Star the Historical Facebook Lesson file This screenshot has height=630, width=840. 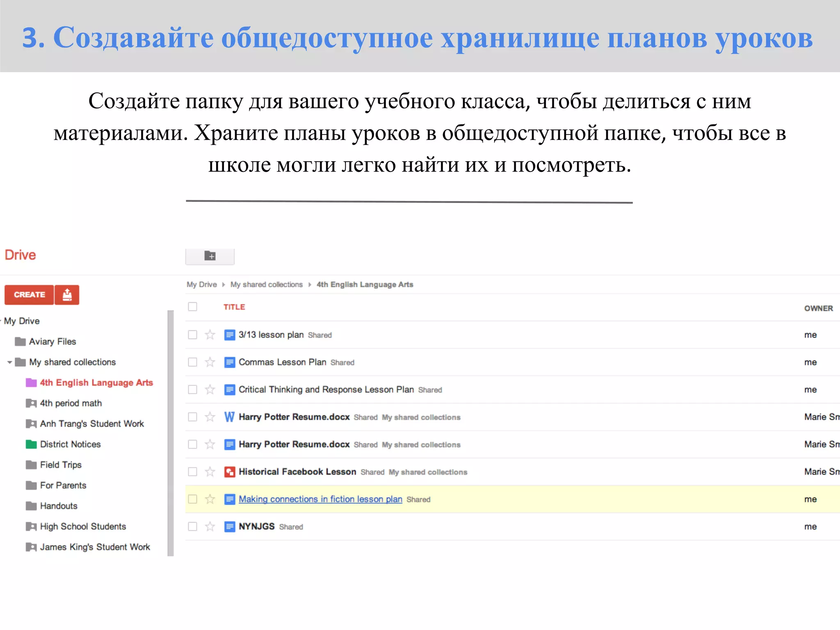[x=210, y=472]
